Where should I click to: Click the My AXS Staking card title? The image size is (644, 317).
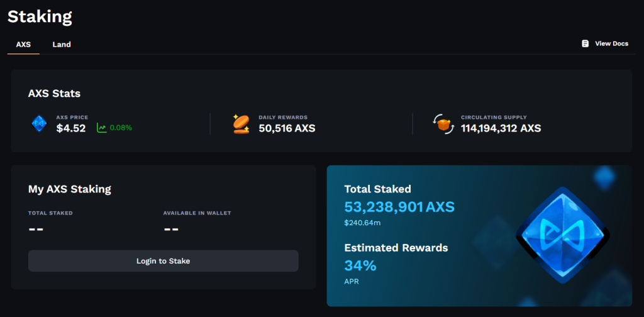pyautogui.click(x=69, y=189)
